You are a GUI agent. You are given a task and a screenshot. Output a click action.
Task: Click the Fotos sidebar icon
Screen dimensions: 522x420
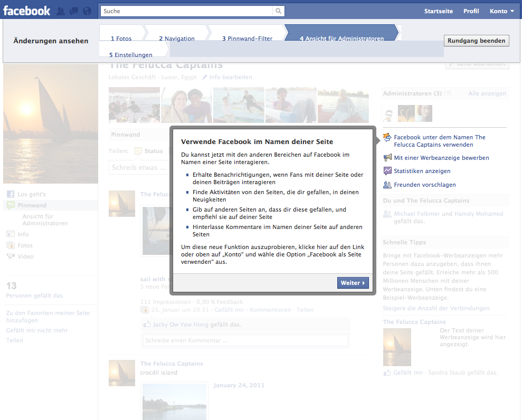(11, 245)
